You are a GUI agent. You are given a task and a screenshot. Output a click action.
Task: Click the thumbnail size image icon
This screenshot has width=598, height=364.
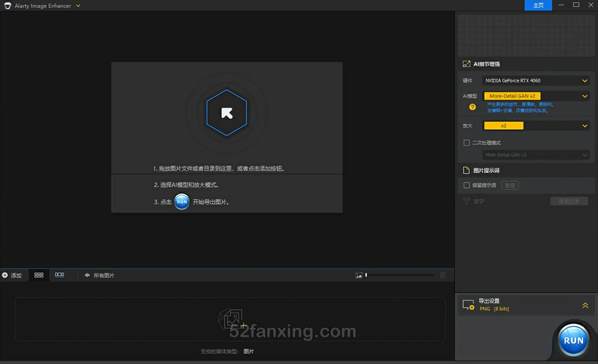[x=359, y=275]
